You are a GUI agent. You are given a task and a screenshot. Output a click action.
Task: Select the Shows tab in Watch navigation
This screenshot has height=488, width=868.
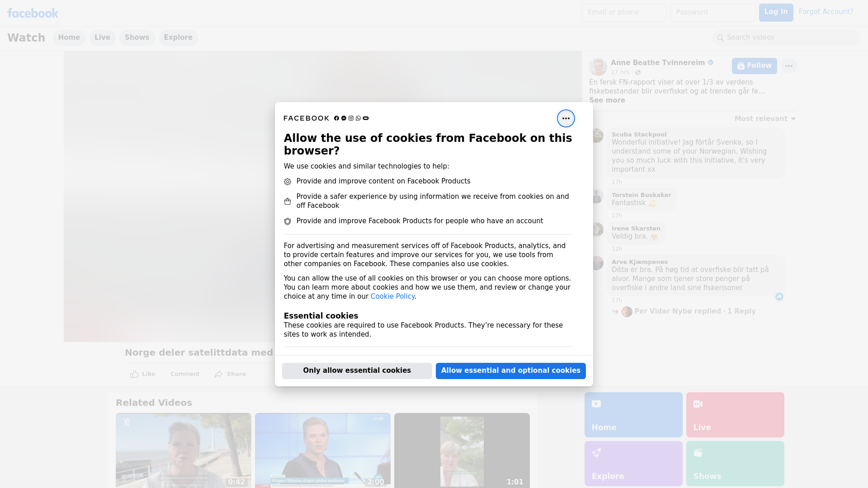(x=137, y=38)
